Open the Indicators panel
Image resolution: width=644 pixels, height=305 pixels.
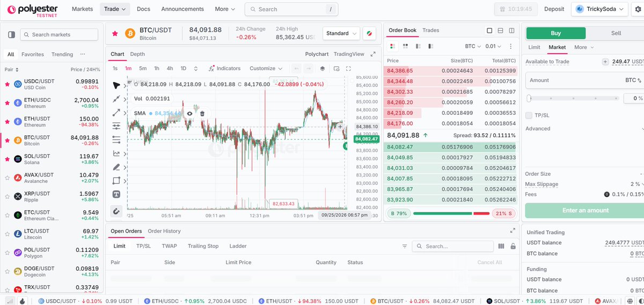pyautogui.click(x=225, y=69)
